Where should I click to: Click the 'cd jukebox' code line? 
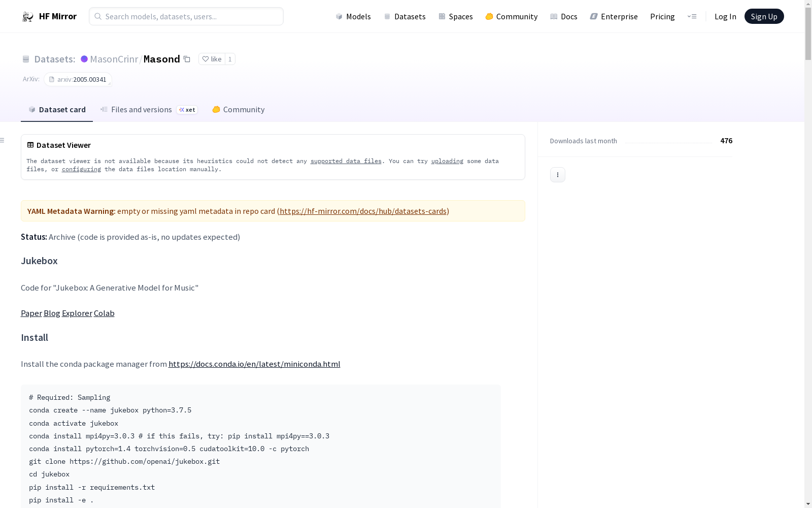pos(49,474)
